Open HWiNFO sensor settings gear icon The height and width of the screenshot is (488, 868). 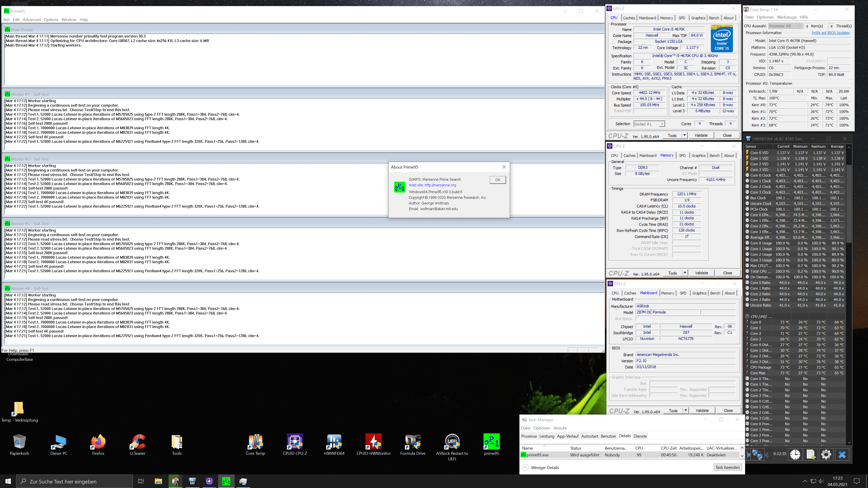pos(826,455)
